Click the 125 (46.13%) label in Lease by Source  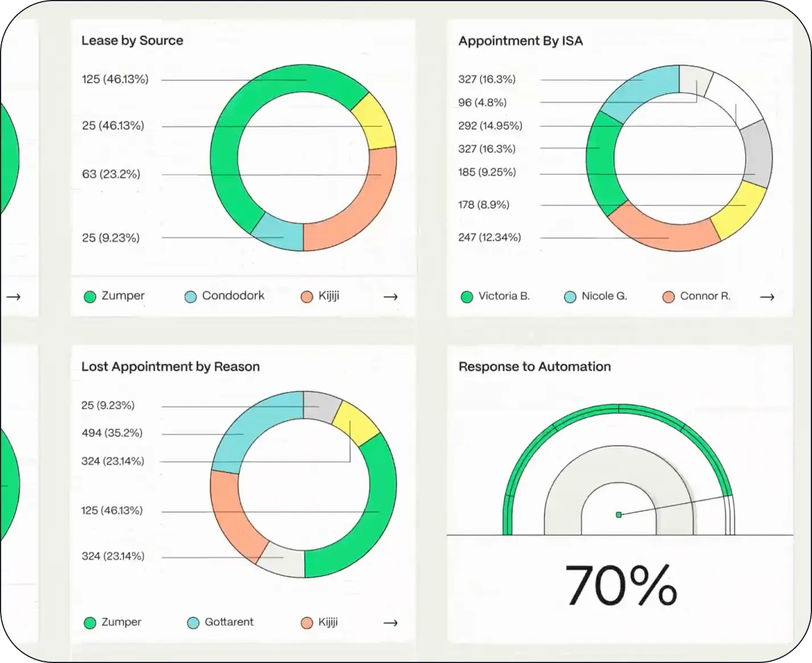(x=115, y=79)
